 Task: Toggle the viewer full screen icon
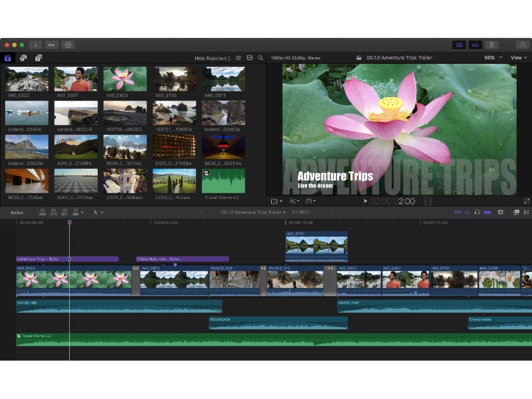click(527, 201)
